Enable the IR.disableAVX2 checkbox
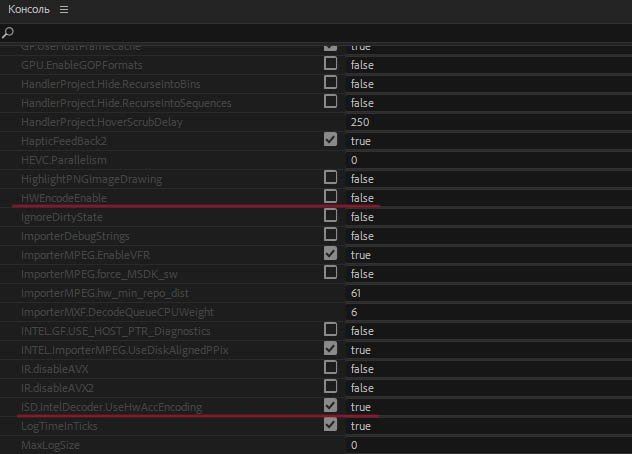Screen dimensions: 632x454 pos(331,386)
